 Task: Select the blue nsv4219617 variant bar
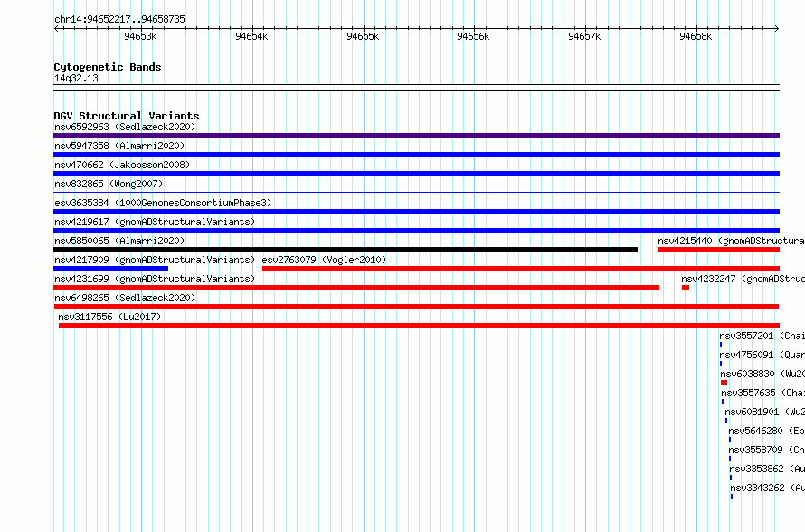(x=416, y=231)
